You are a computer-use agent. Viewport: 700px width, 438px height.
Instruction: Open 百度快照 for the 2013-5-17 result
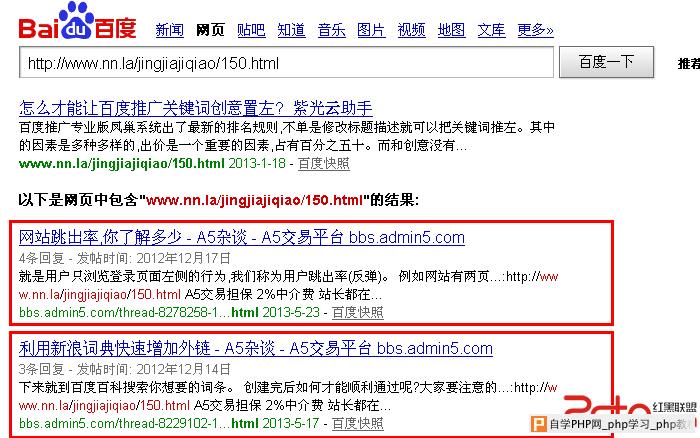[x=358, y=423]
